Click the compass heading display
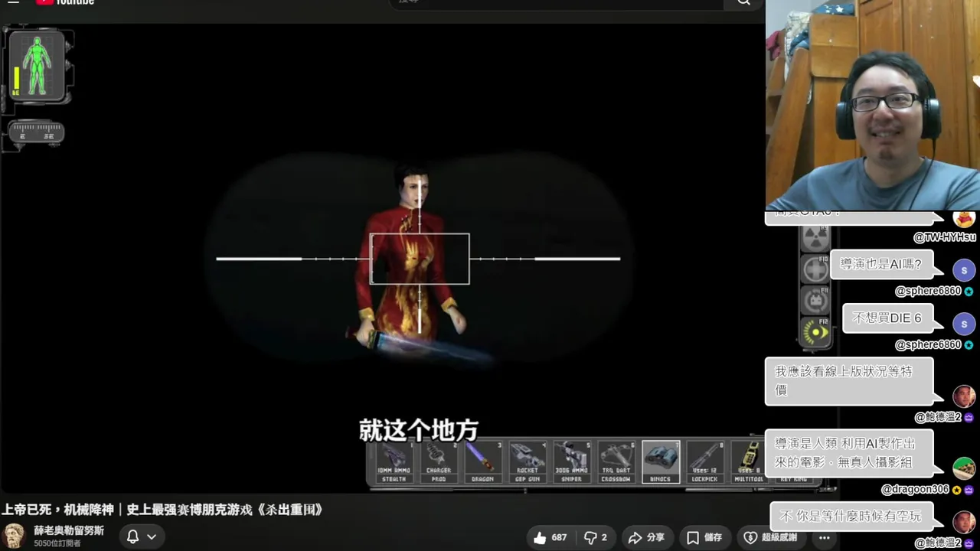 click(x=36, y=132)
